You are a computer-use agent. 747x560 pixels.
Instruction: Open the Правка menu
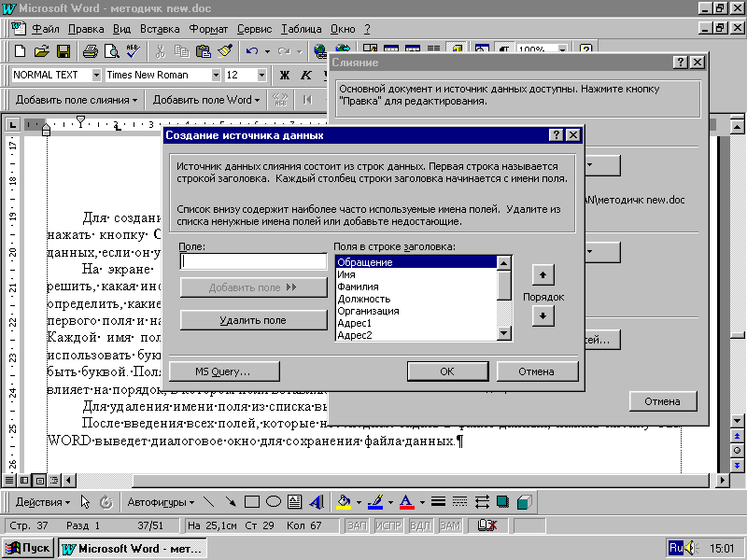pyautogui.click(x=86, y=30)
